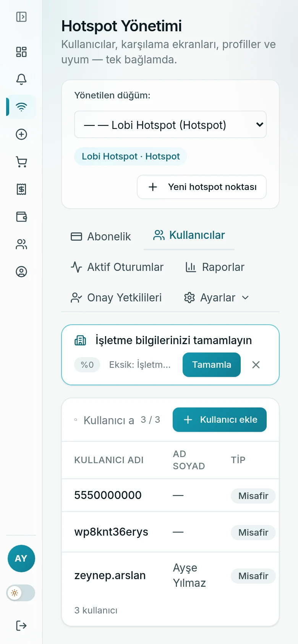This screenshot has height=644, width=298.
Task: Click the business building icon in banner
Action: (x=80, y=340)
